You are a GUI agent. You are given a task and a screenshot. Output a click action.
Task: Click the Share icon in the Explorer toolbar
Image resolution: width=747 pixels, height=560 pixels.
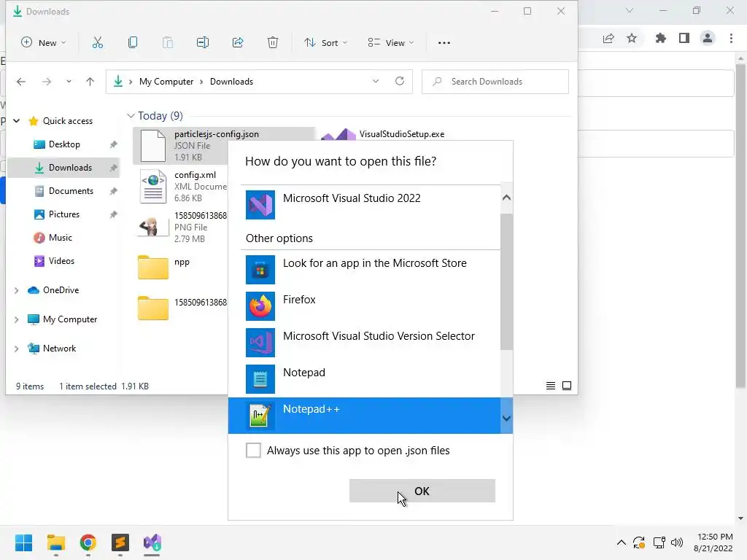point(238,43)
